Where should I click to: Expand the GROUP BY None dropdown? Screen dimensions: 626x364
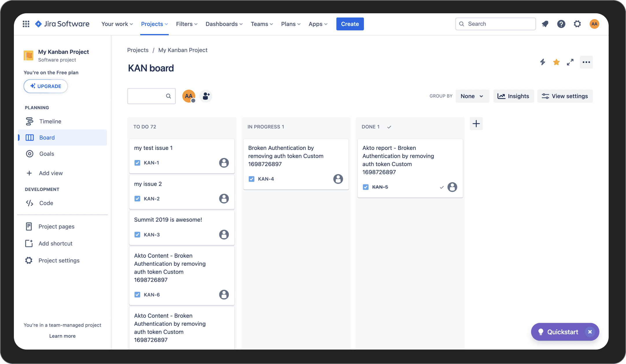[x=472, y=96]
